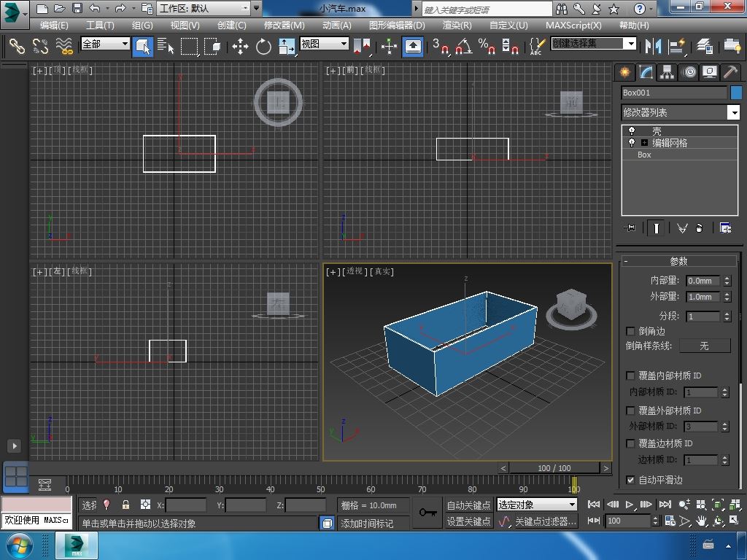This screenshot has height=560, width=747.
Task: Open the Utilities hammer tab
Action: (730, 72)
